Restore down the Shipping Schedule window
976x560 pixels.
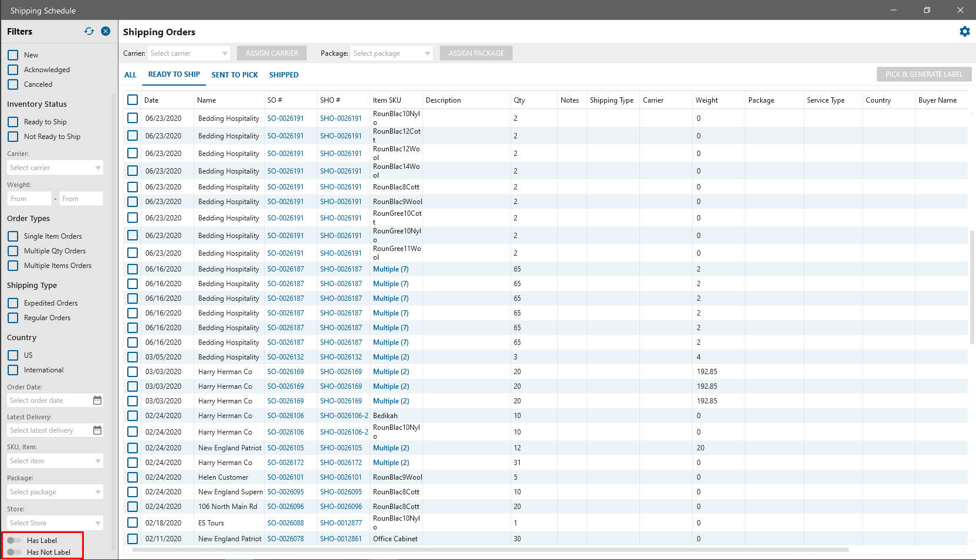[927, 10]
